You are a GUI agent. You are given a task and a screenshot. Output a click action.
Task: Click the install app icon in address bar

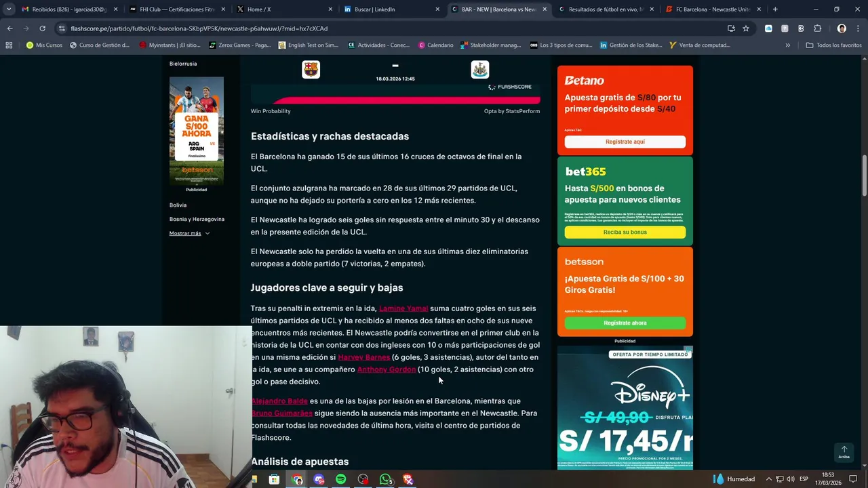(x=731, y=28)
